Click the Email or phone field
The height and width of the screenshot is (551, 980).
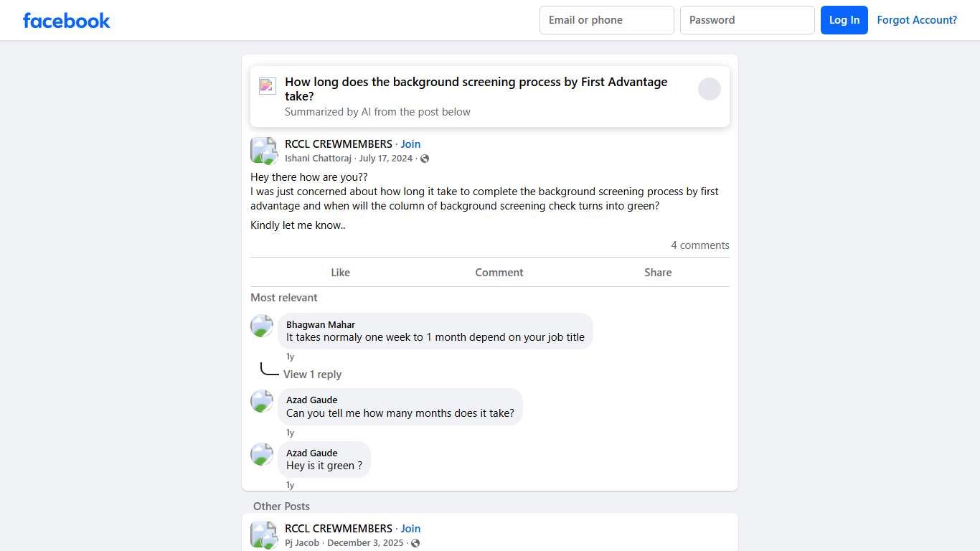606,20
